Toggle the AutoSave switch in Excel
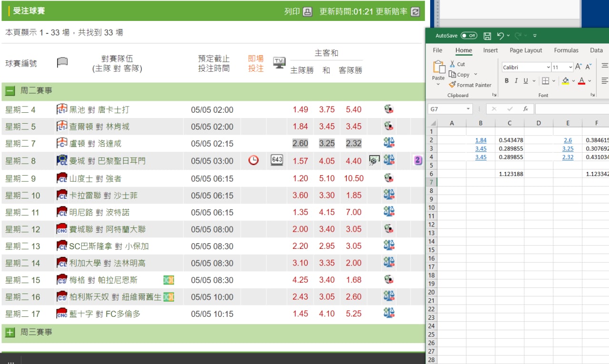 (x=469, y=36)
